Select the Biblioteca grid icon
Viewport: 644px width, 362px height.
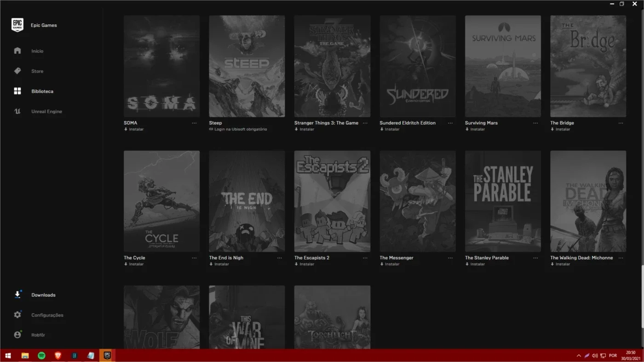(17, 91)
